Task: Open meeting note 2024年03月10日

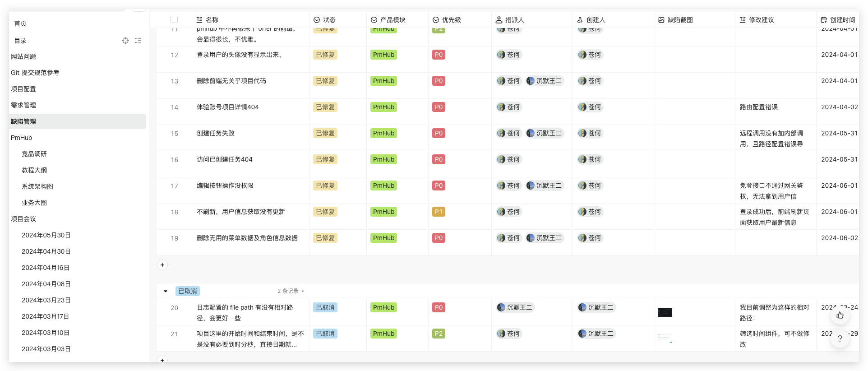Action: [46, 333]
